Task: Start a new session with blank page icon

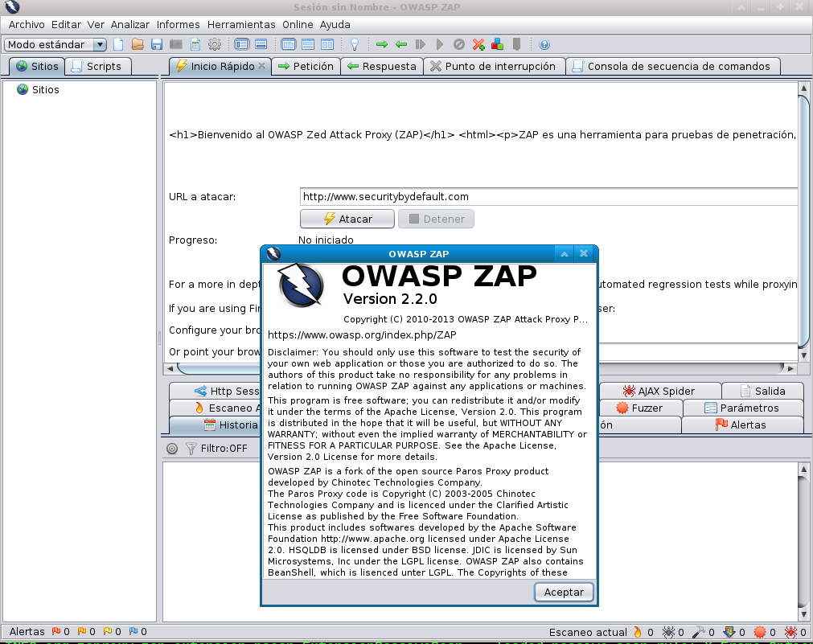Action: (x=117, y=44)
